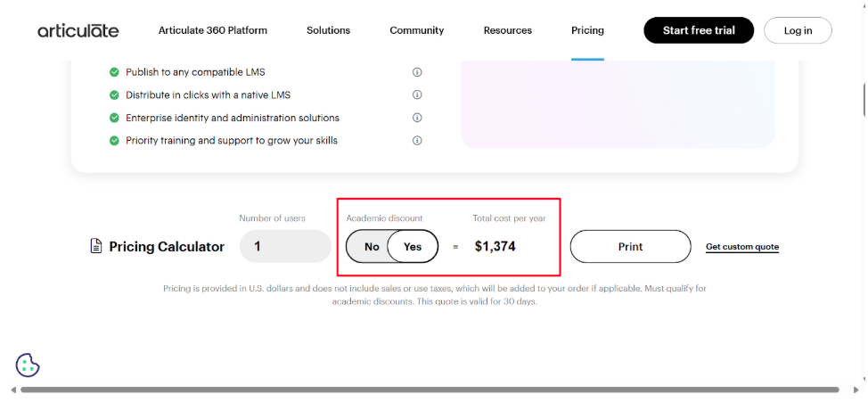Viewport: 868px width, 402px height.
Task: Click the horizontal scrollbar at page bottom
Action: [430, 390]
